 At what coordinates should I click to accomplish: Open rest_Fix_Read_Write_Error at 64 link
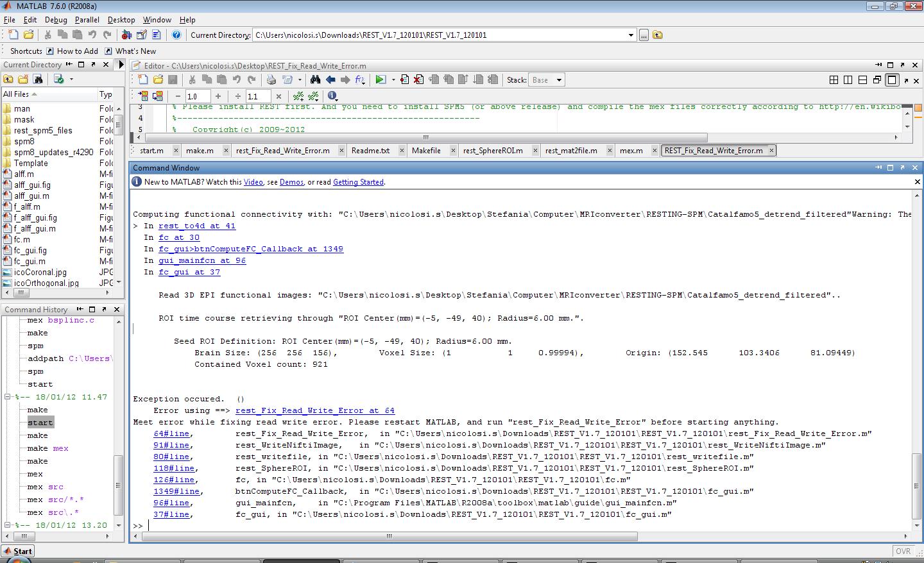coord(315,410)
